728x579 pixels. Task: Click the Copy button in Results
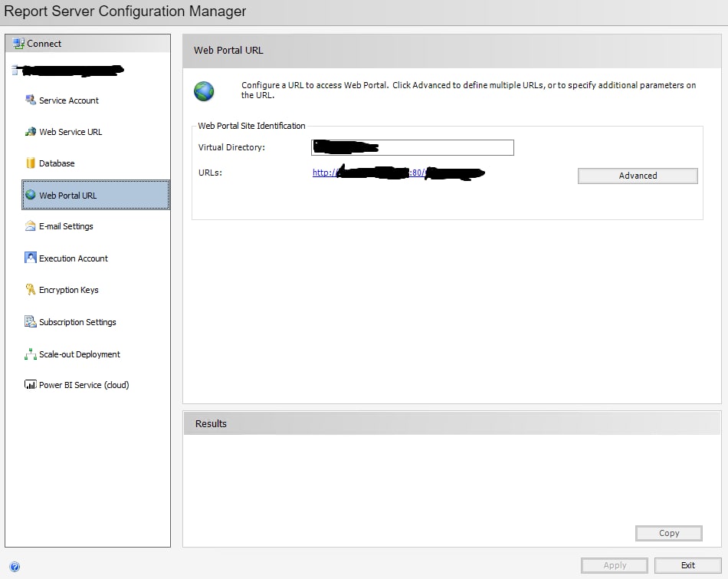(668, 533)
